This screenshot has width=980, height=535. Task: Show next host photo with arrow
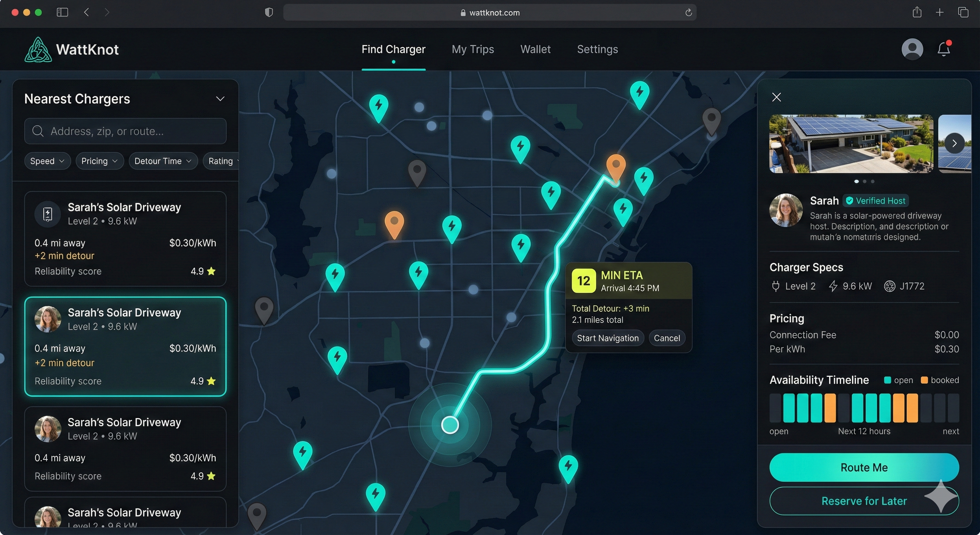[x=954, y=144]
